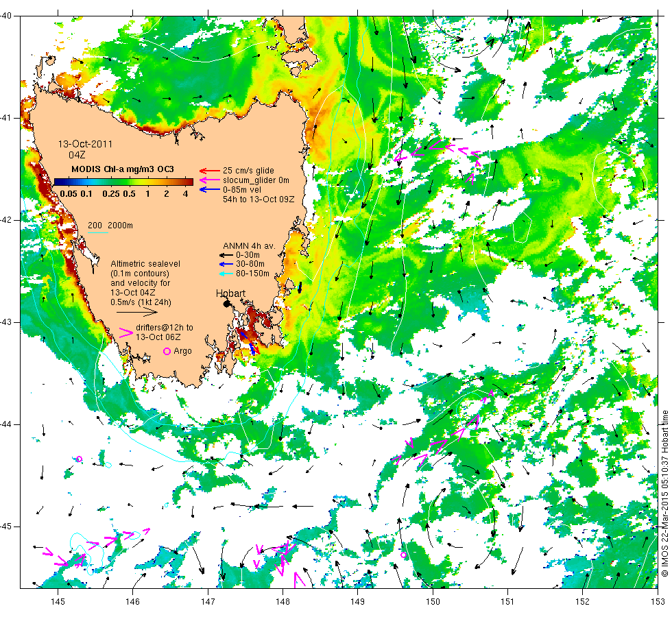Click the 0.5m/s (1kt 24h) text
This screenshot has width=672, height=617.
[x=141, y=302]
